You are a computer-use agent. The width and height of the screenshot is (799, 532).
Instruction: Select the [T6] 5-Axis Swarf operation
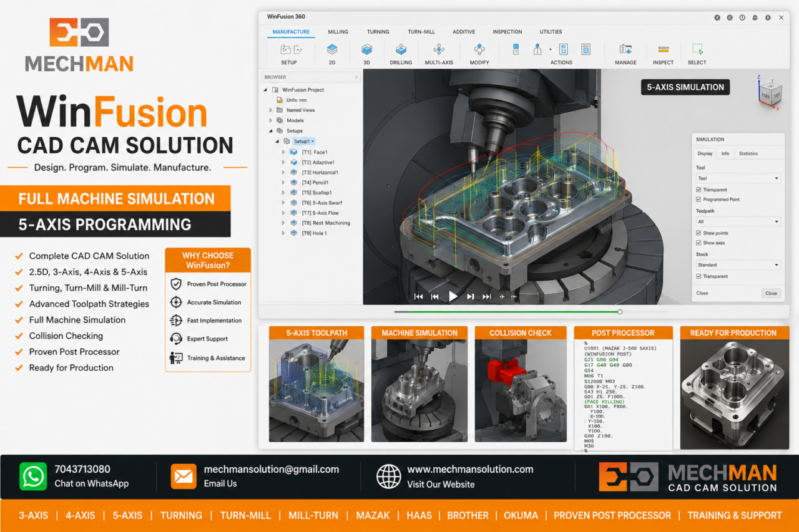[321, 203]
